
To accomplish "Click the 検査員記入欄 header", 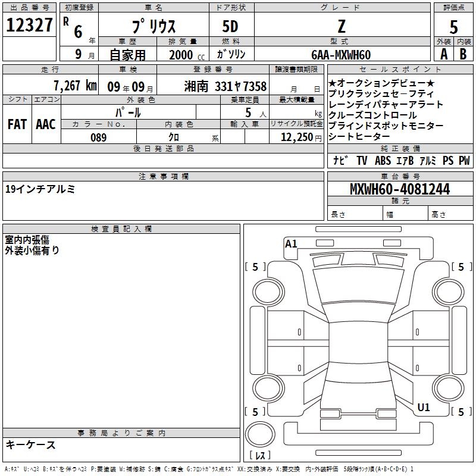I will (121, 229).
